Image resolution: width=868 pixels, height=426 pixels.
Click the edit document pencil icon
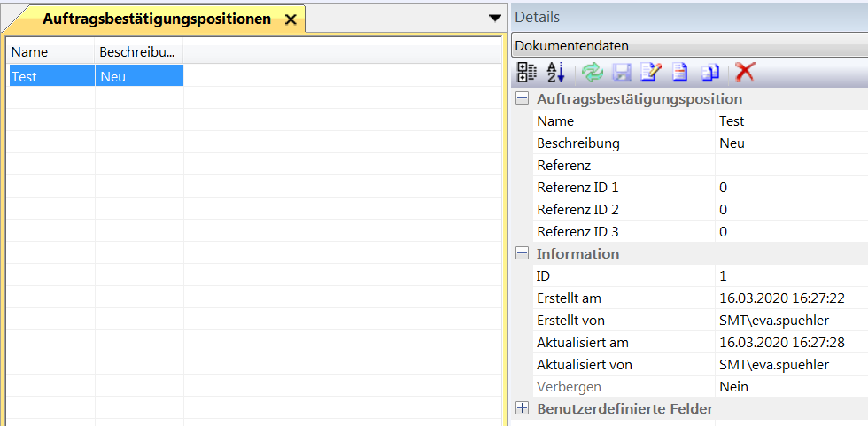(x=651, y=73)
